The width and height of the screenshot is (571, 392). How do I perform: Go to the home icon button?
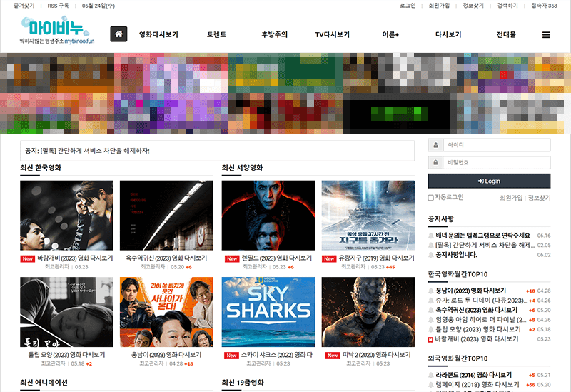pyautogui.click(x=118, y=34)
